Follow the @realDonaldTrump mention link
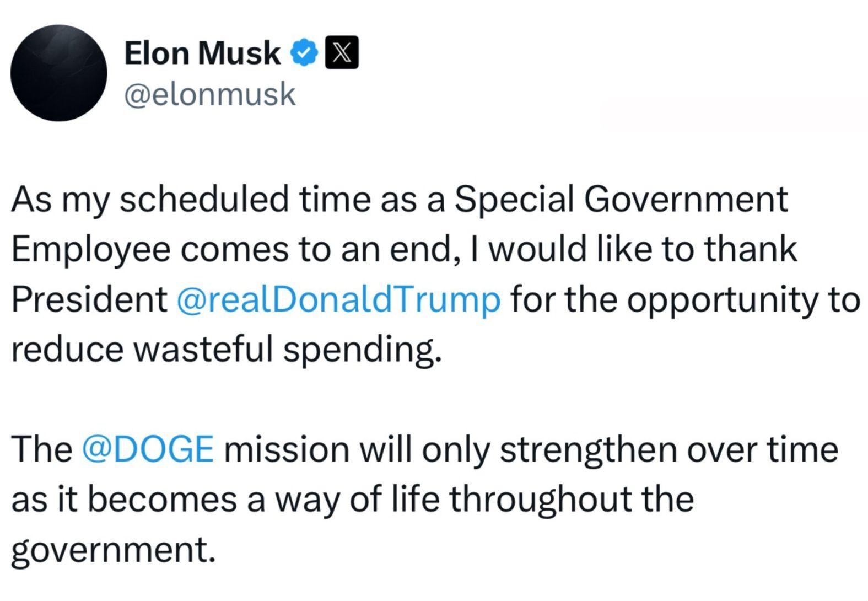Screen dimensions: 868x601 pos(339,299)
